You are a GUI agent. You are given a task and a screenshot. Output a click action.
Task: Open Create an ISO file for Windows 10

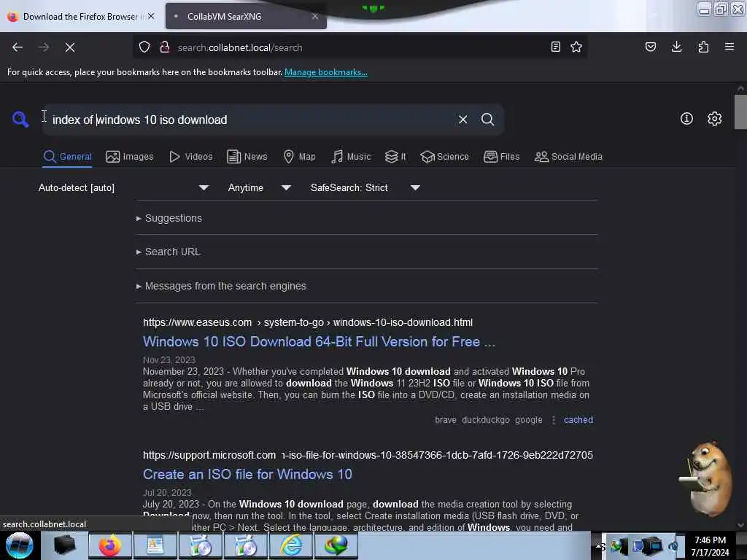click(x=247, y=474)
